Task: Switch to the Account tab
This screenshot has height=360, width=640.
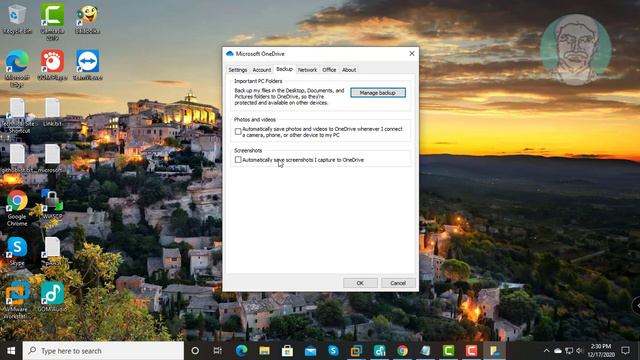Action: pos(262,70)
